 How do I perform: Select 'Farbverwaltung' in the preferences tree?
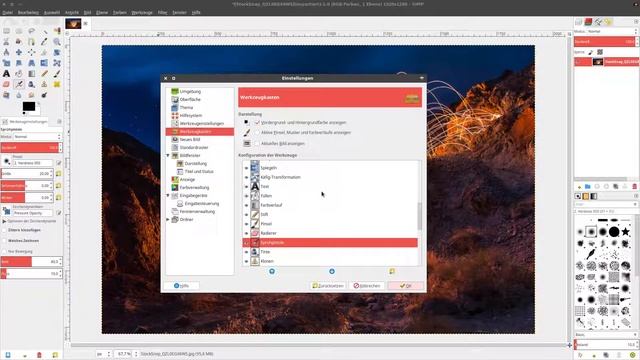[194, 187]
